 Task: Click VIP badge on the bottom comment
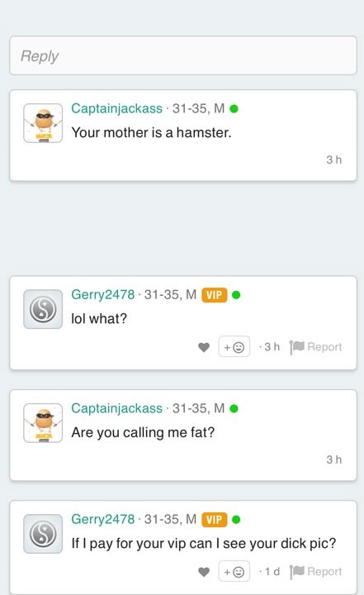pyautogui.click(x=215, y=520)
